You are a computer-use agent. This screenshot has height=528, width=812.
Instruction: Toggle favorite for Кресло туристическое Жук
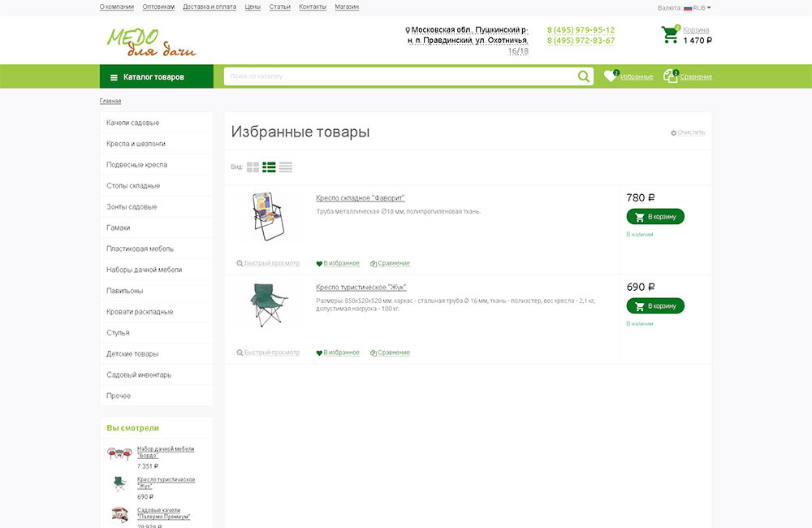coord(338,353)
